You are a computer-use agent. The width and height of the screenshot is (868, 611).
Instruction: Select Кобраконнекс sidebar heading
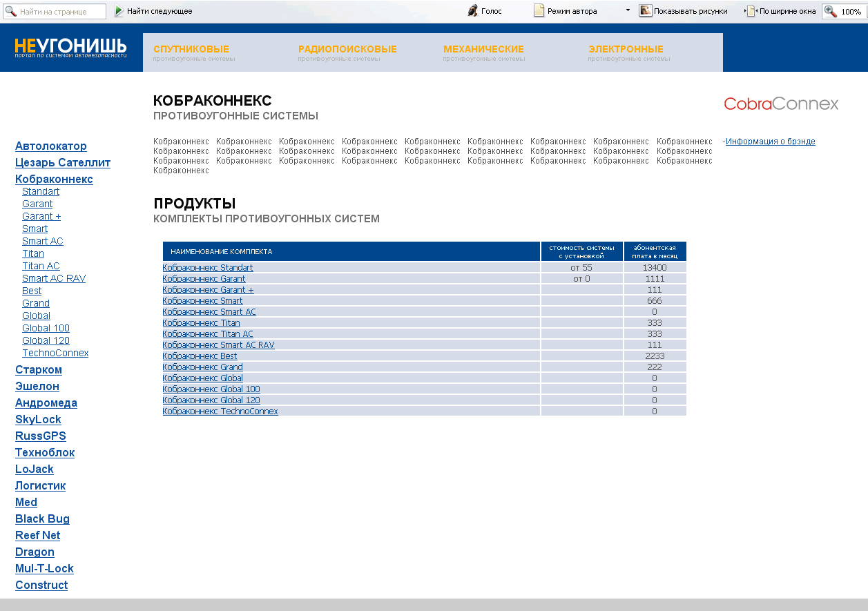54,180
